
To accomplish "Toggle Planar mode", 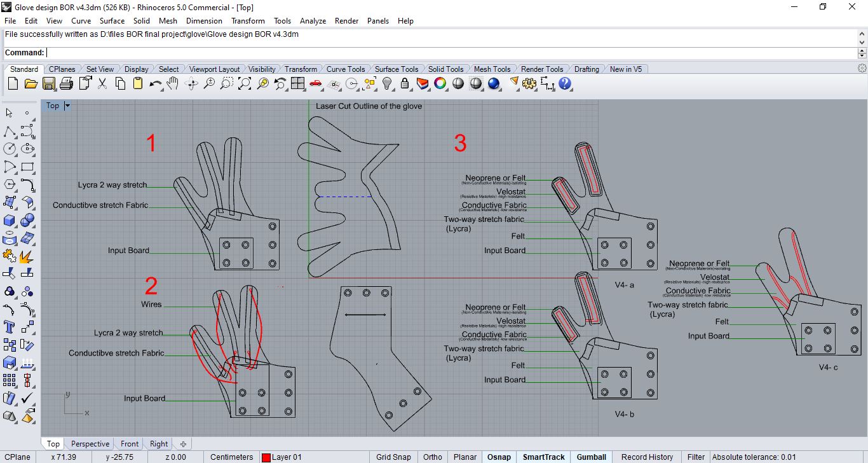I will [465, 457].
